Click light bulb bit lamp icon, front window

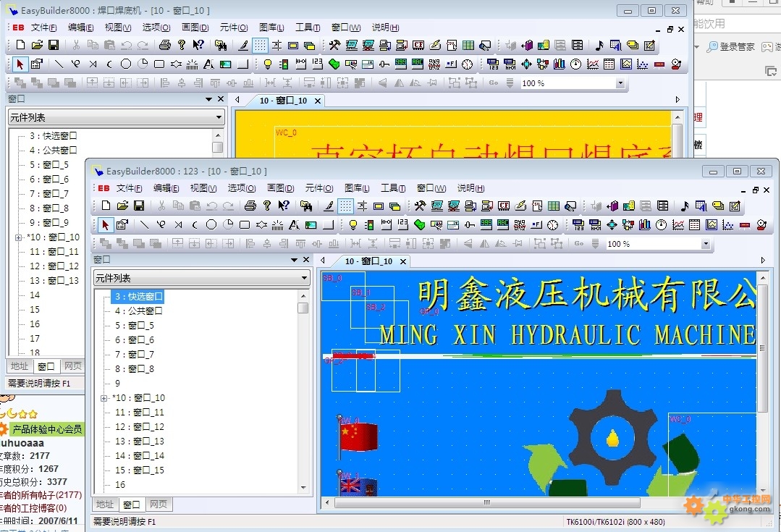[353, 224]
